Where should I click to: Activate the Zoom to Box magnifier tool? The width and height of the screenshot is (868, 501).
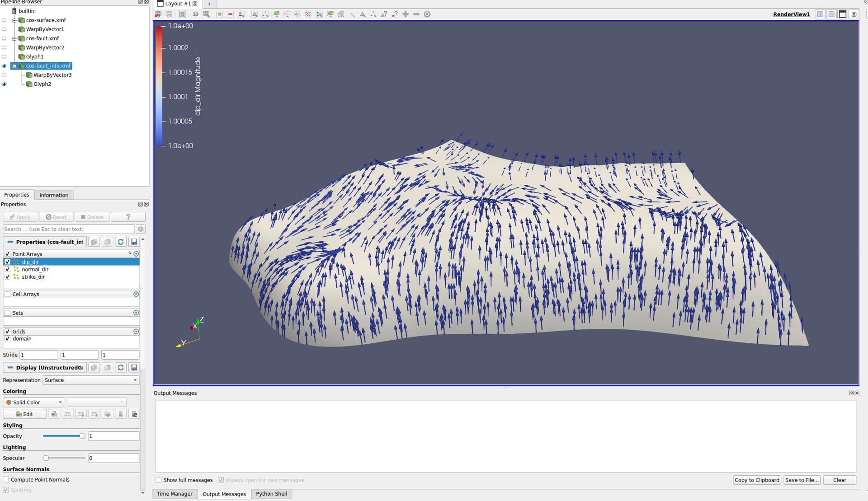[207, 14]
